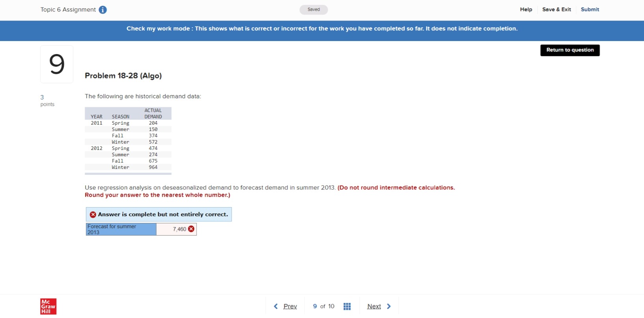644x318 pixels.
Task: Click the previous arrow chevron
Action: click(x=276, y=306)
